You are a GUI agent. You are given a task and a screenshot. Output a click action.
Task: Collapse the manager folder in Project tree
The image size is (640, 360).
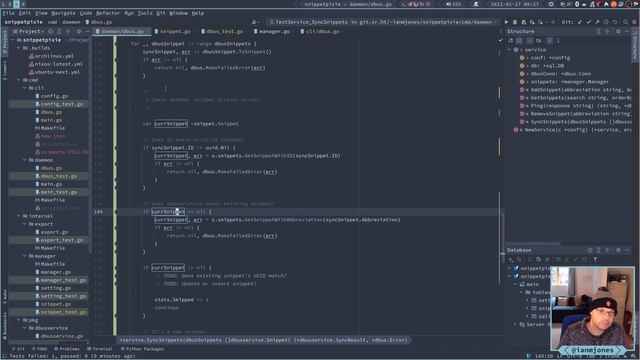25,256
